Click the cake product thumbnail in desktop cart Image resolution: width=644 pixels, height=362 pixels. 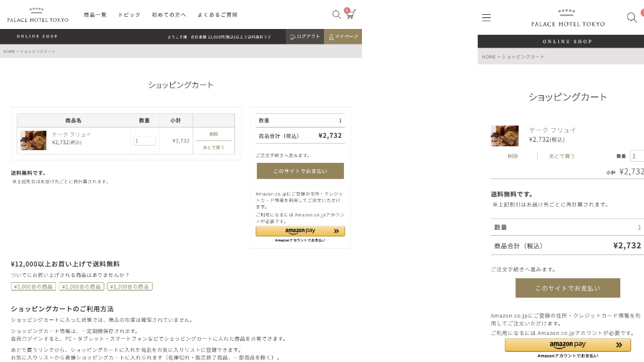click(33, 140)
